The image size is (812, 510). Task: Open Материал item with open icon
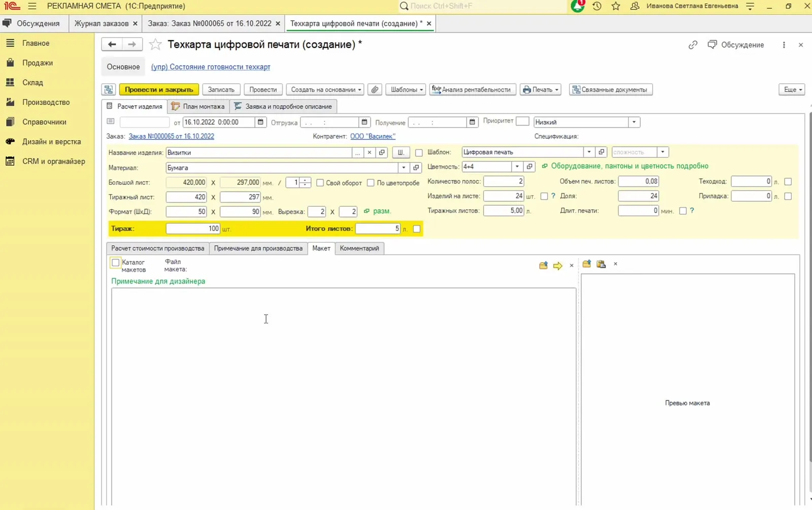pyautogui.click(x=416, y=168)
